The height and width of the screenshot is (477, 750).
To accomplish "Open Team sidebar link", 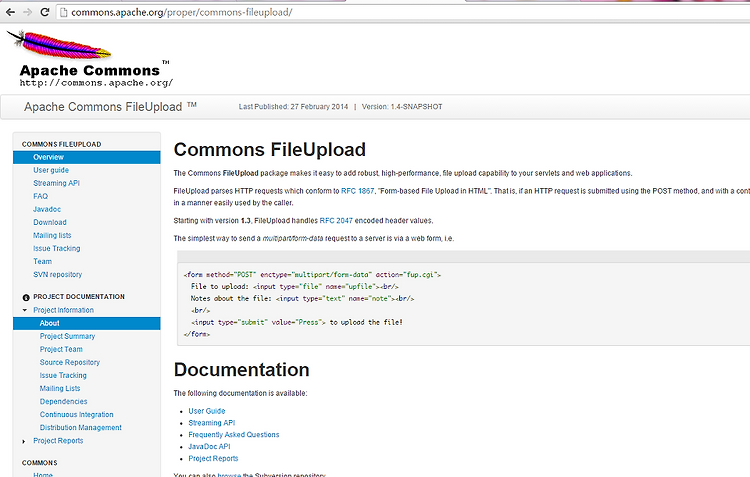I will pyautogui.click(x=43, y=262).
